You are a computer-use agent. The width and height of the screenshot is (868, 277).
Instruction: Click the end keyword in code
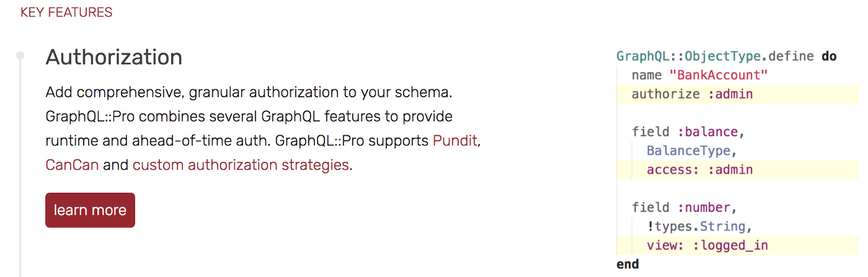[x=627, y=264]
